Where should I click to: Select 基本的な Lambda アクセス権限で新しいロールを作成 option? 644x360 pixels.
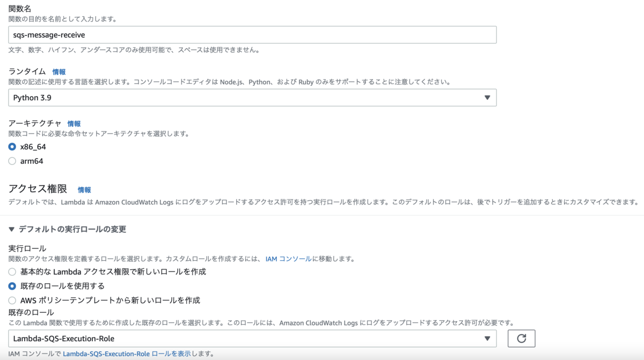[12, 271]
